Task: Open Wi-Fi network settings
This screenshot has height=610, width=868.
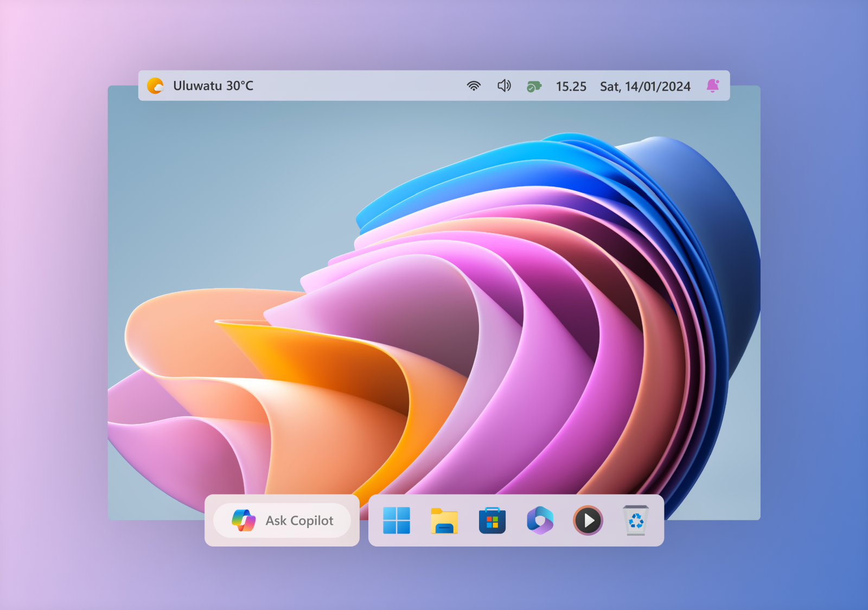Action: [x=474, y=86]
